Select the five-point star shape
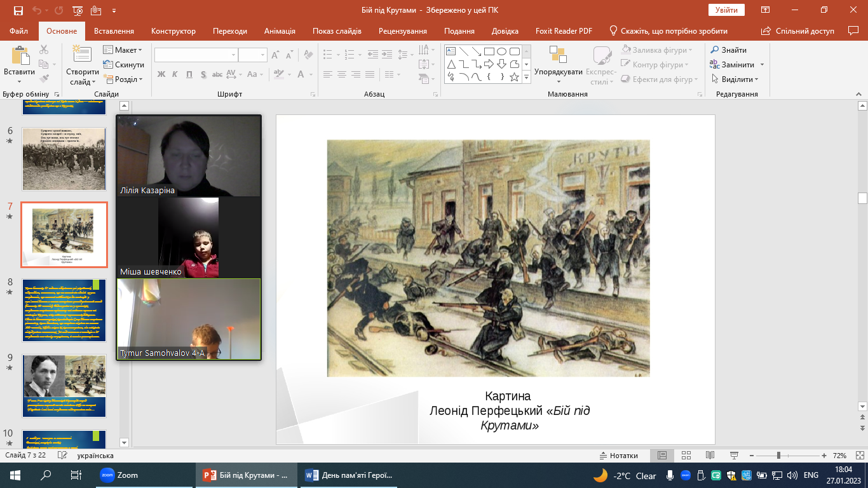The width and height of the screenshot is (868, 488). [514, 77]
